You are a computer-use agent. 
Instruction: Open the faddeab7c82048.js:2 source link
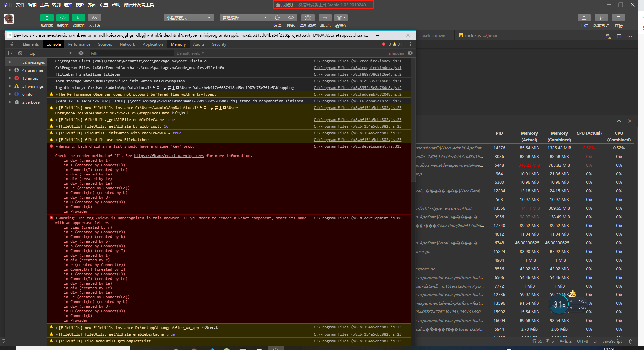pos(357,94)
